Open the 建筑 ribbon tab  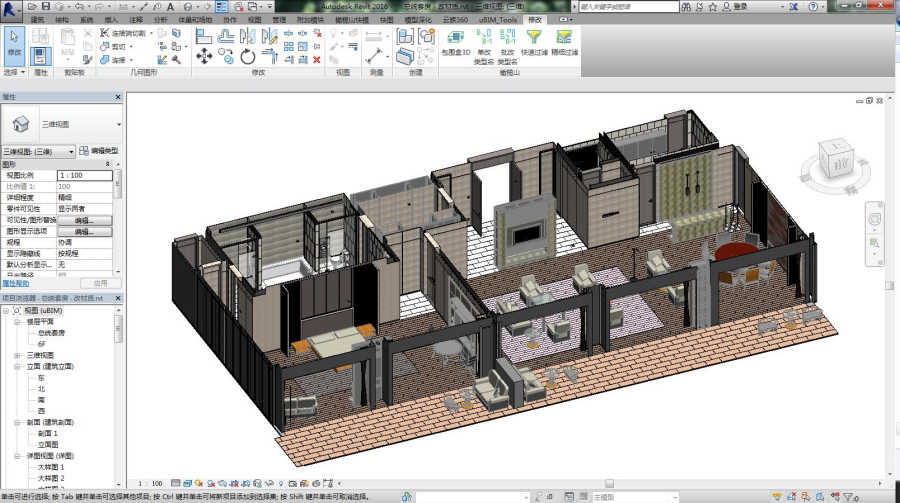(37, 19)
